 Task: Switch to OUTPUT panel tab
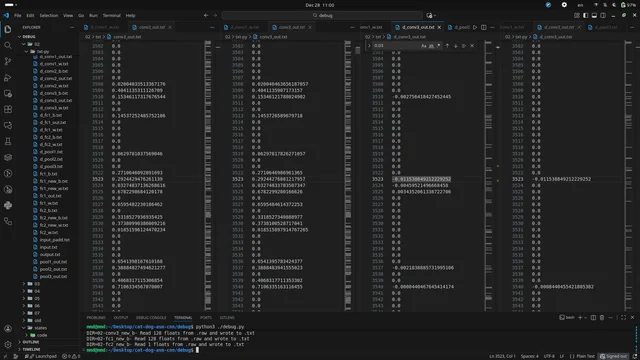click(121, 317)
